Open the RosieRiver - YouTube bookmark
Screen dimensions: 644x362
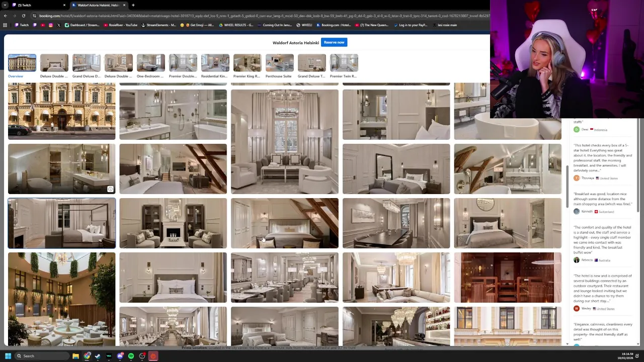[x=121, y=25]
